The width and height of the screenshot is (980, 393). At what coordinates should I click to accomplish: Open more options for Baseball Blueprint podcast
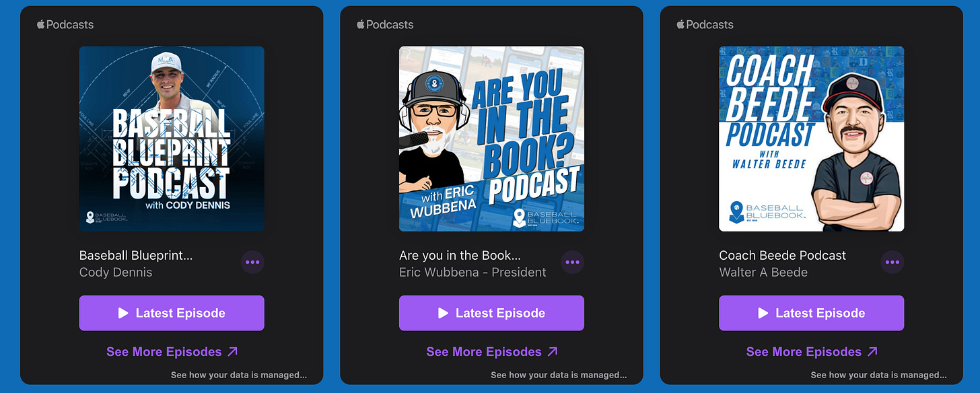(x=252, y=262)
